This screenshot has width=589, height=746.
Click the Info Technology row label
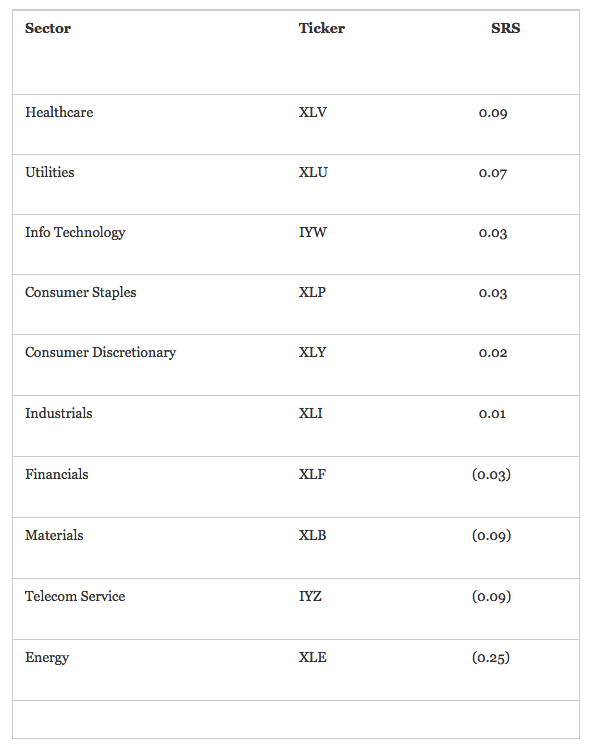pos(75,233)
